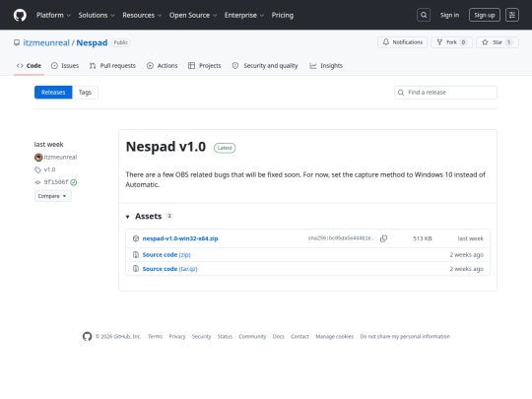Click the green verified check icon
The height and width of the screenshot is (399, 532).
[74, 182]
